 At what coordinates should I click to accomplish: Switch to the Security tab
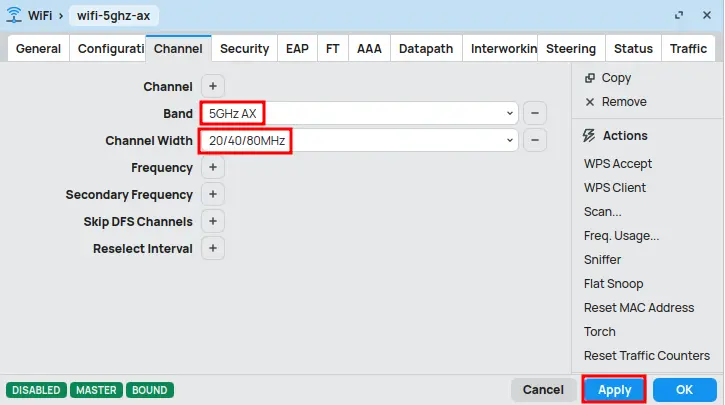pyautogui.click(x=244, y=49)
